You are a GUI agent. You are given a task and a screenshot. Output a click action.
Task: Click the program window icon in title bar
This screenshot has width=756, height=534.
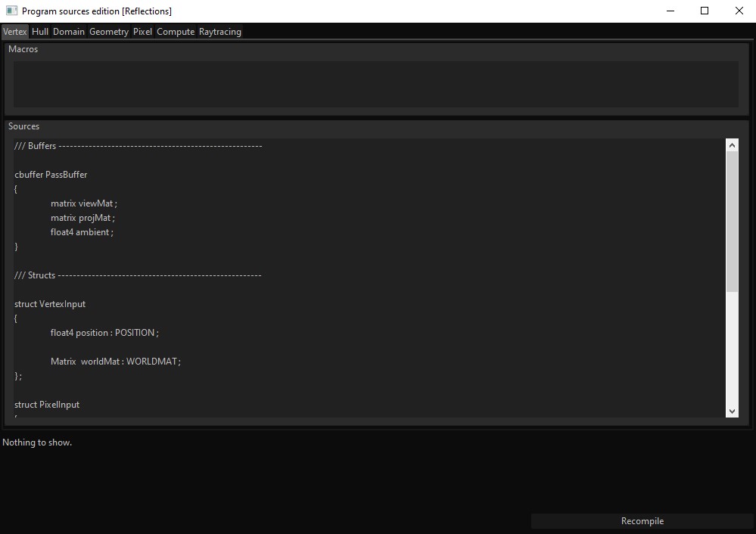(11, 11)
